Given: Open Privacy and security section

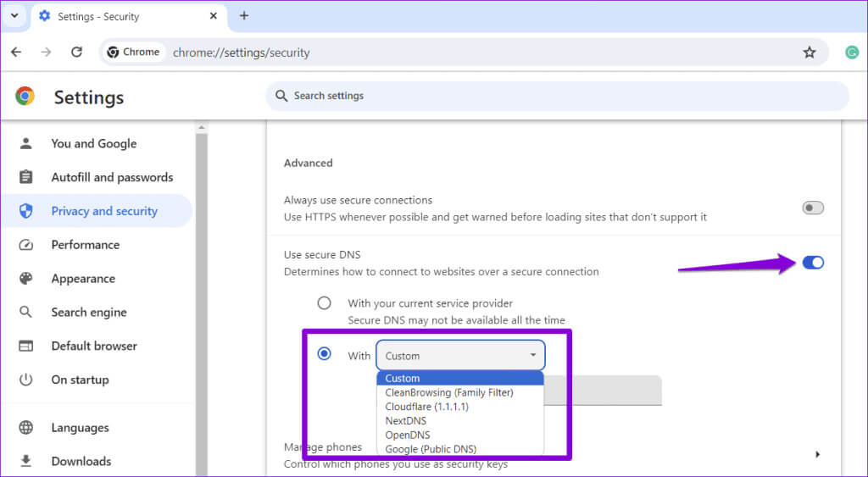Looking at the screenshot, I should [x=103, y=211].
